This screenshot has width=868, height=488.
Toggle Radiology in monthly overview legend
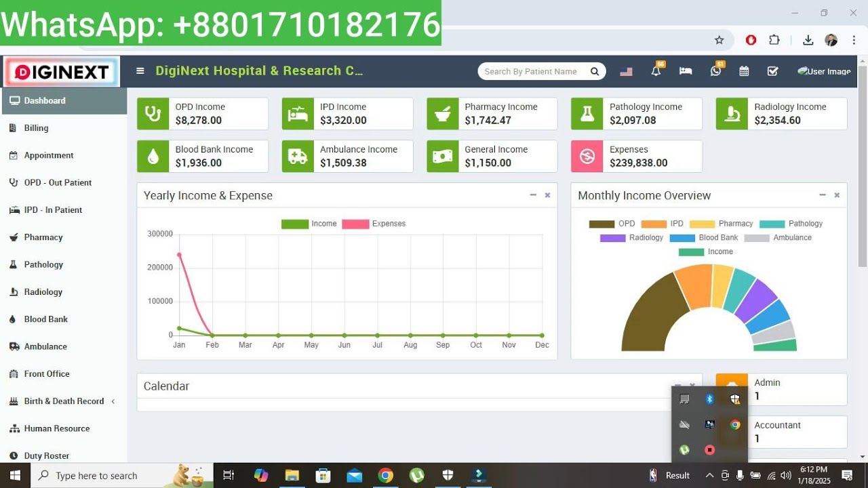(631, 238)
